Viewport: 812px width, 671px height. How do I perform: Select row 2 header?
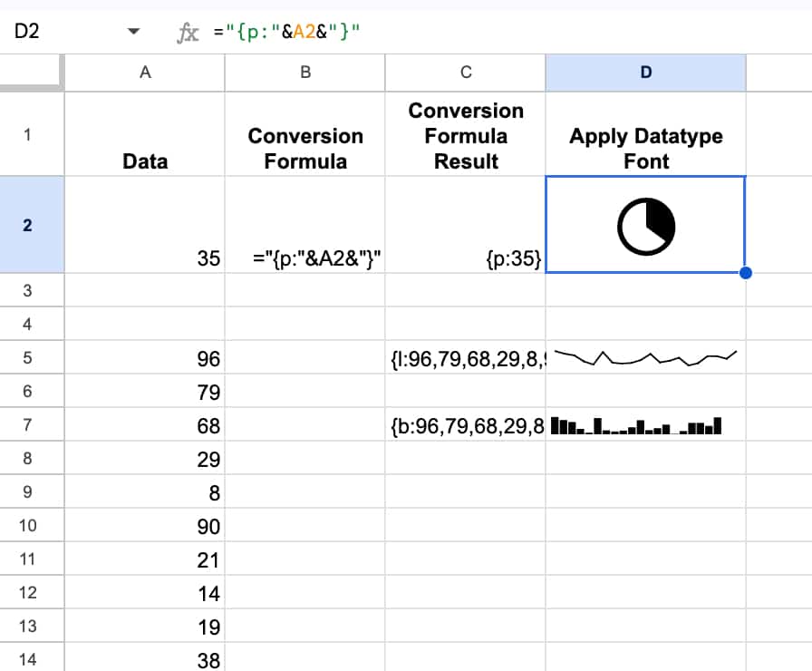pos(32,225)
